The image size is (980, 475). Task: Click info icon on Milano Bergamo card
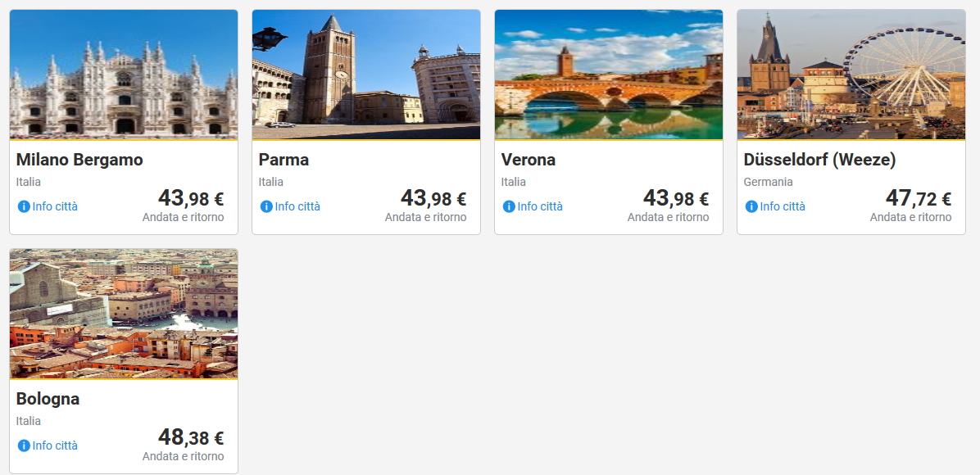[24, 206]
